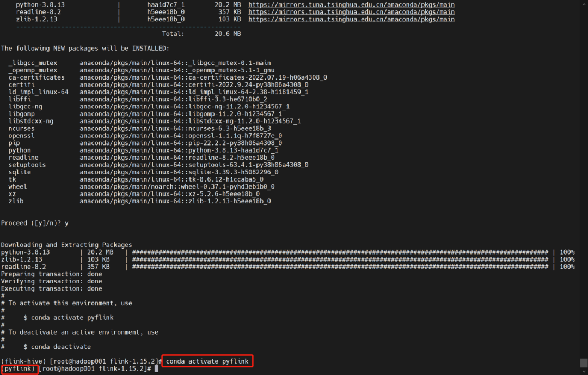The image size is (588, 375).
Task: Click the 'libgomp' package name
Action: pyautogui.click(x=21, y=114)
